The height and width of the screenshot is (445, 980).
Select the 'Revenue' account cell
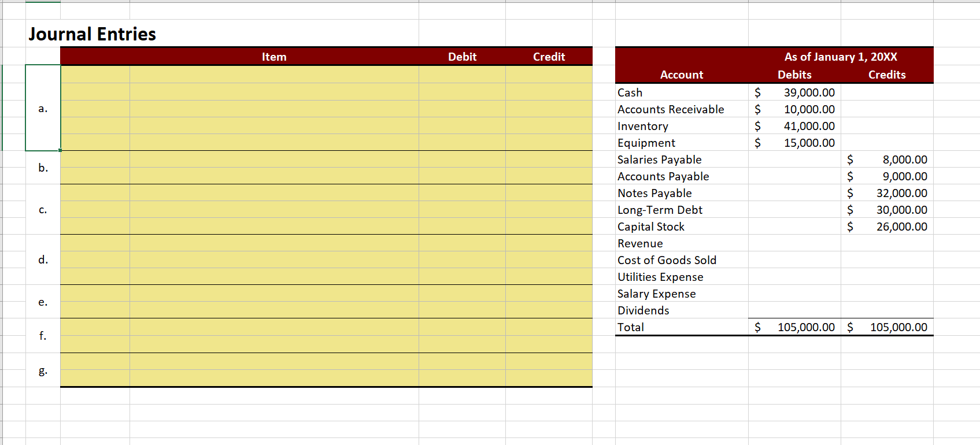(682, 243)
